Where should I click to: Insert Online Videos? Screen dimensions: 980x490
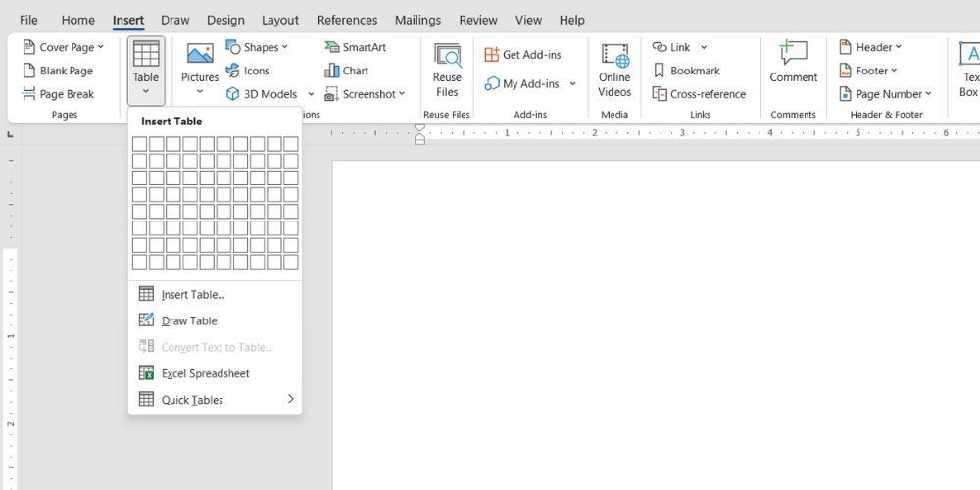(x=614, y=70)
